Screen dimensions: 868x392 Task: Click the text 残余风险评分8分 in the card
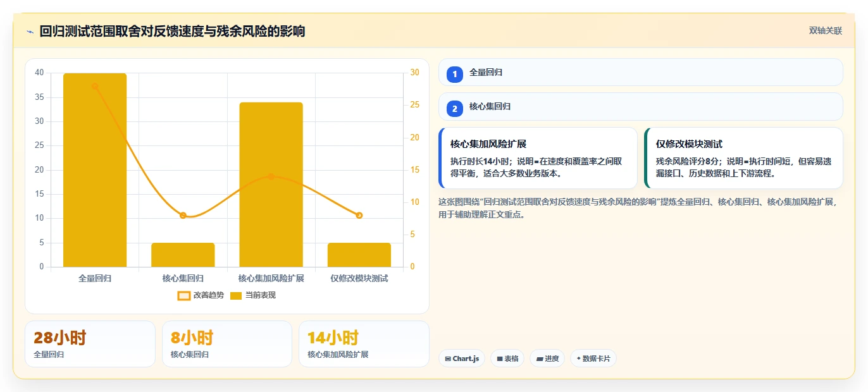688,161
